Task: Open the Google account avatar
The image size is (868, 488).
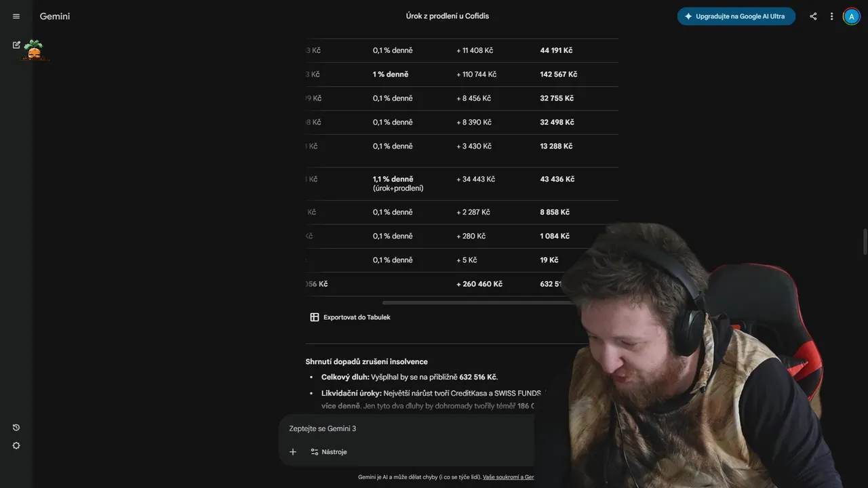Action: pyautogui.click(x=852, y=16)
